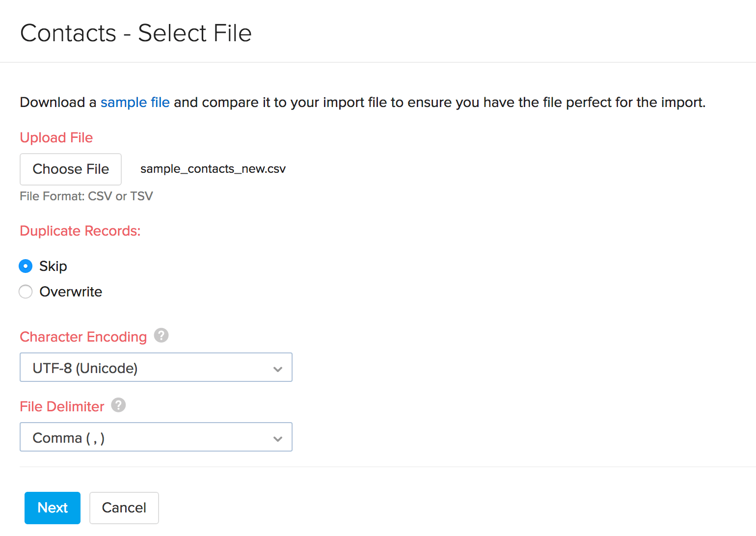Click the sample_contacts_new.csv filename

click(x=213, y=168)
